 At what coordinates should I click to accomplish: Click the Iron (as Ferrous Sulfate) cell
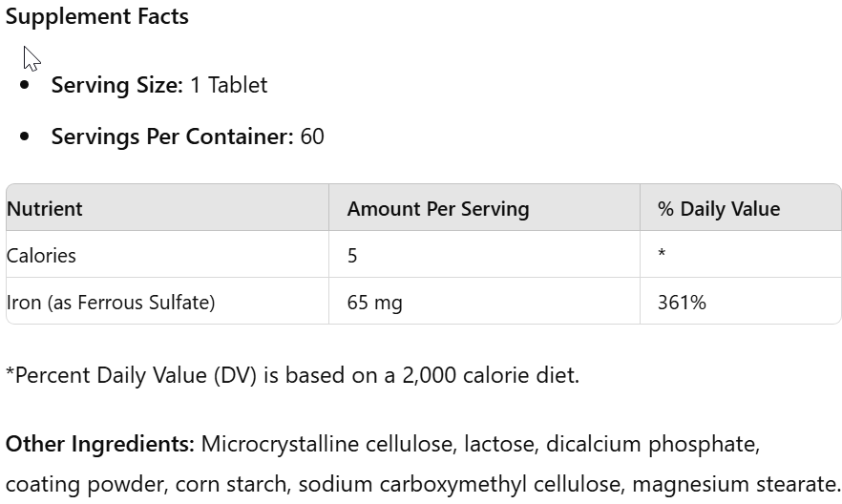pos(111,303)
